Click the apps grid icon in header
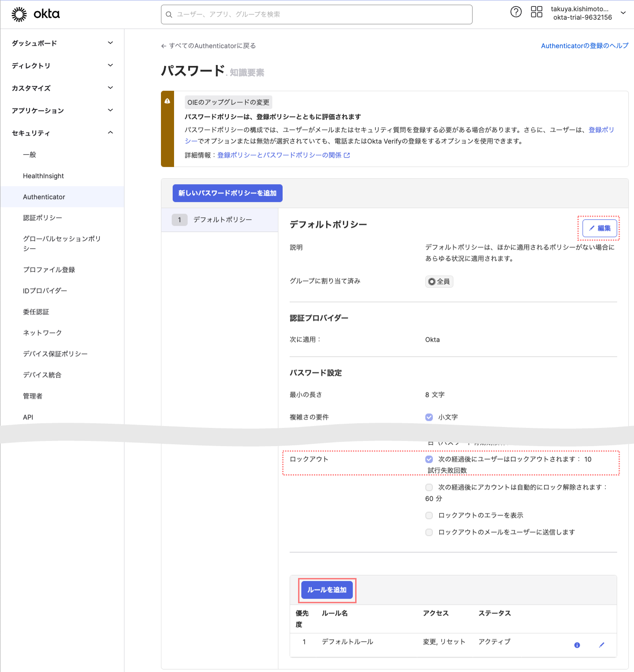 536,11
